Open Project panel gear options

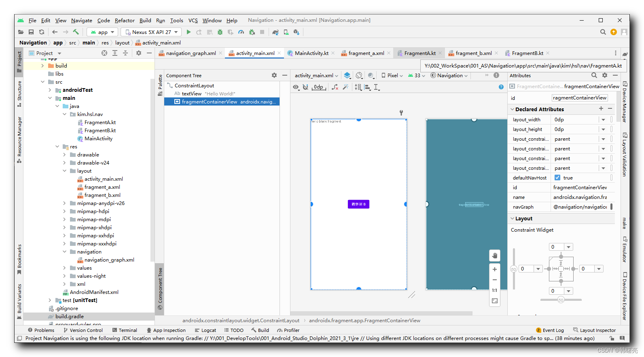[139, 53]
